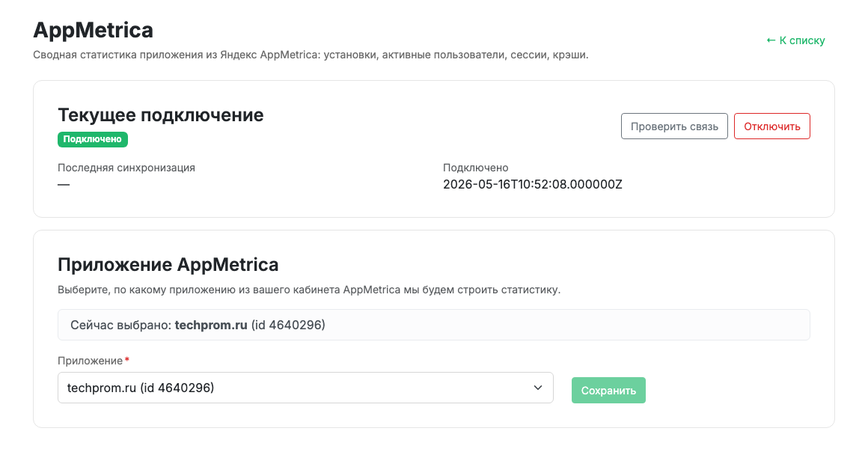Click the red 'Отключить' button
This screenshot has width=868, height=449.
click(771, 126)
